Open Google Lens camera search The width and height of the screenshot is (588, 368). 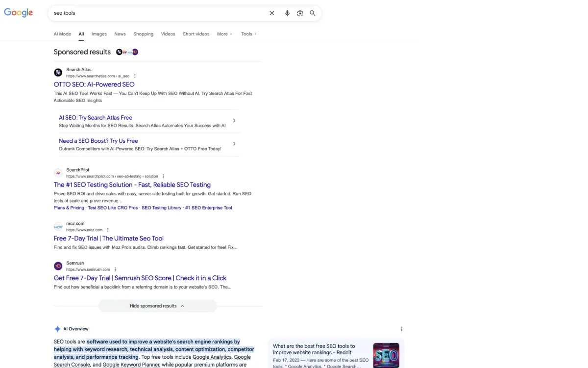[300, 13]
